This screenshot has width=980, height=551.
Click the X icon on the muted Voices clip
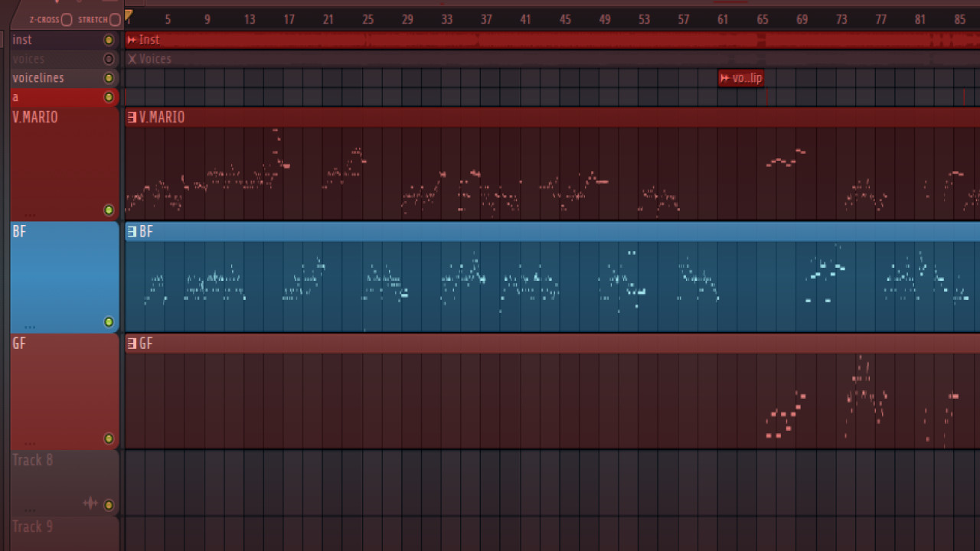click(132, 58)
